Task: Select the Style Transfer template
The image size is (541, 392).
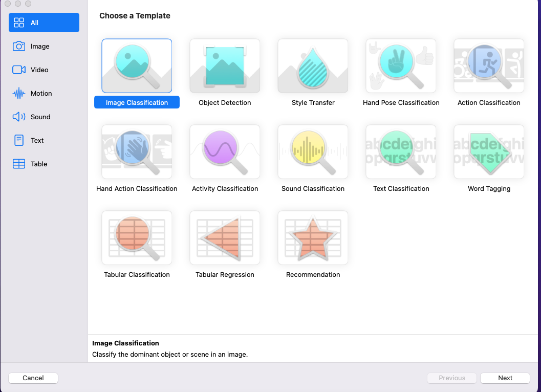Action: click(313, 66)
